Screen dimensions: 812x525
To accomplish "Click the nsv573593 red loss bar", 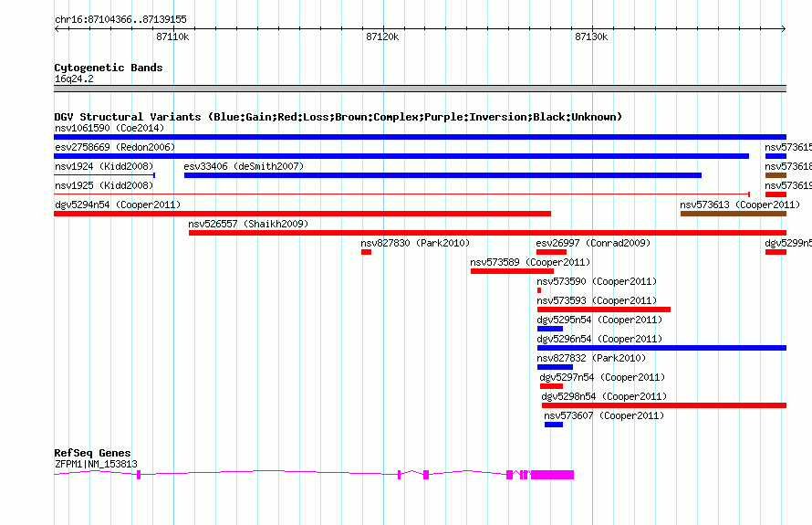I will (604, 310).
